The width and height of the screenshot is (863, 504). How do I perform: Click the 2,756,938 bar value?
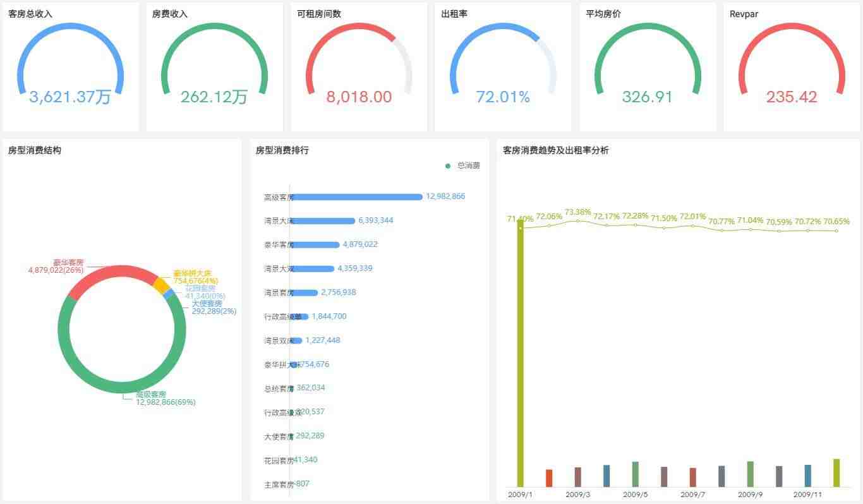pyautogui.click(x=339, y=292)
